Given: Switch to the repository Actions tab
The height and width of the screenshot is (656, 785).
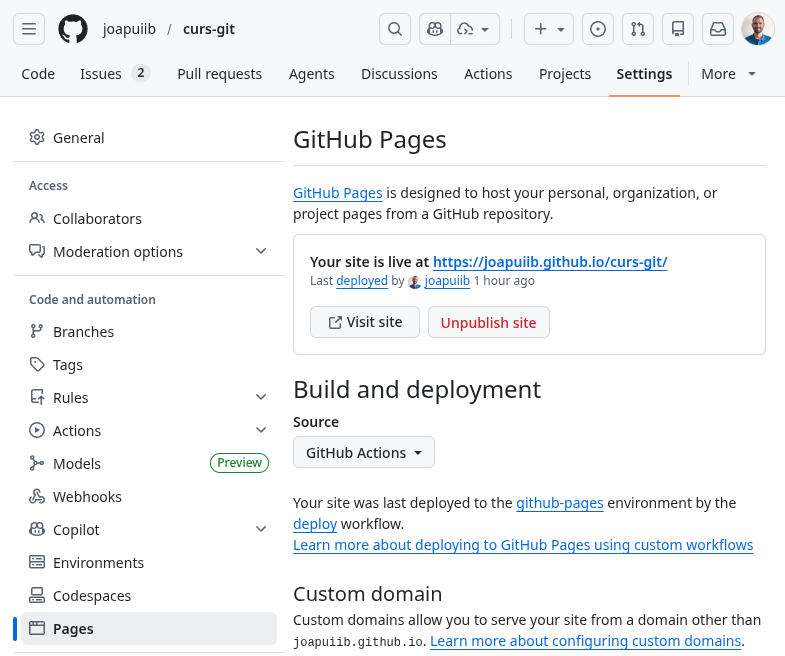Looking at the screenshot, I should (488, 74).
